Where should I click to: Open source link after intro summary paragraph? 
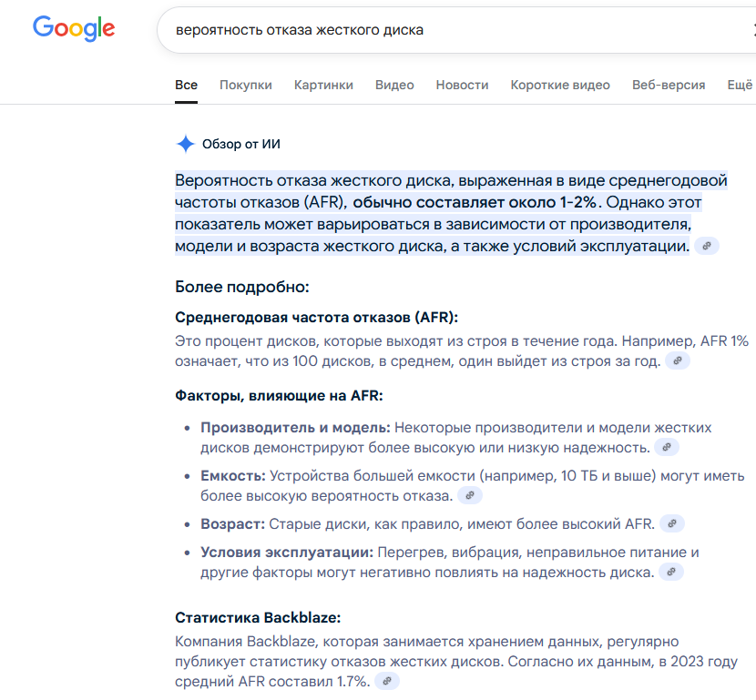click(x=707, y=246)
